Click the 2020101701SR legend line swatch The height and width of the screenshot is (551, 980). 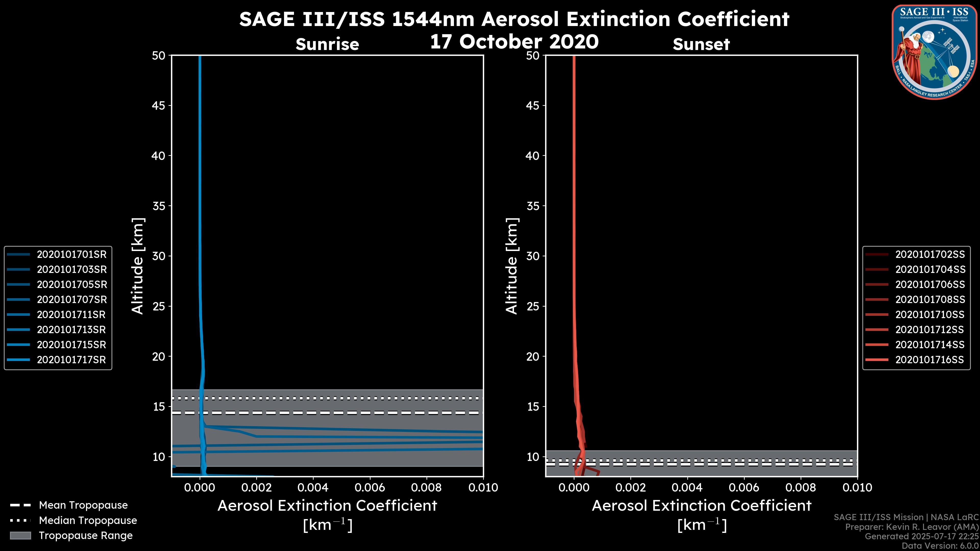(18, 254)
